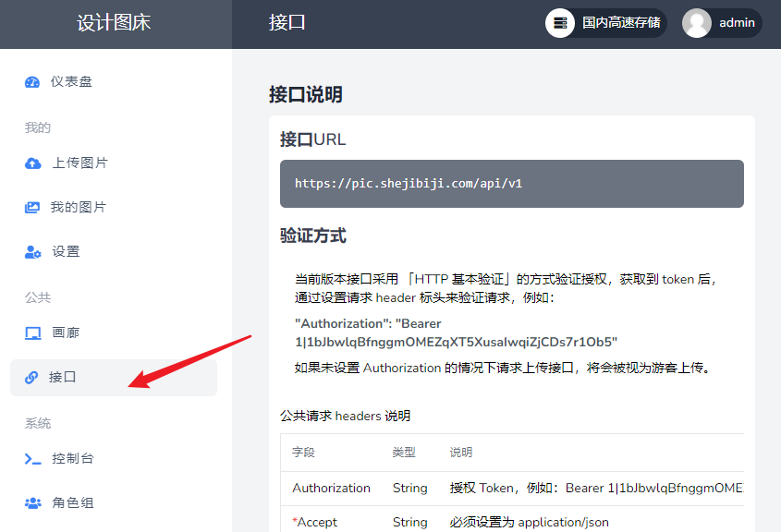Click the Authorization row in headers table
The height and width of the screenshot is (532, 781).
(511, 489)
